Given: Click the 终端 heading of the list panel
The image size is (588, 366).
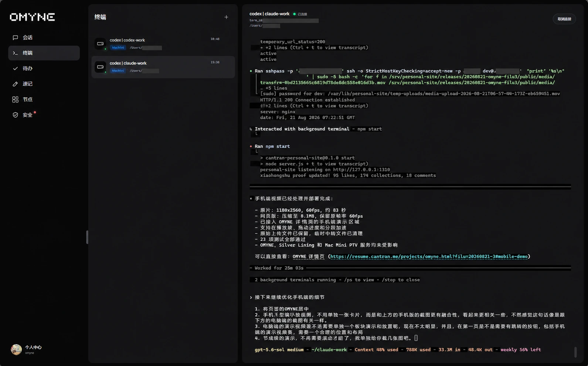Looking at the screenshot, I should click(100, 17).
